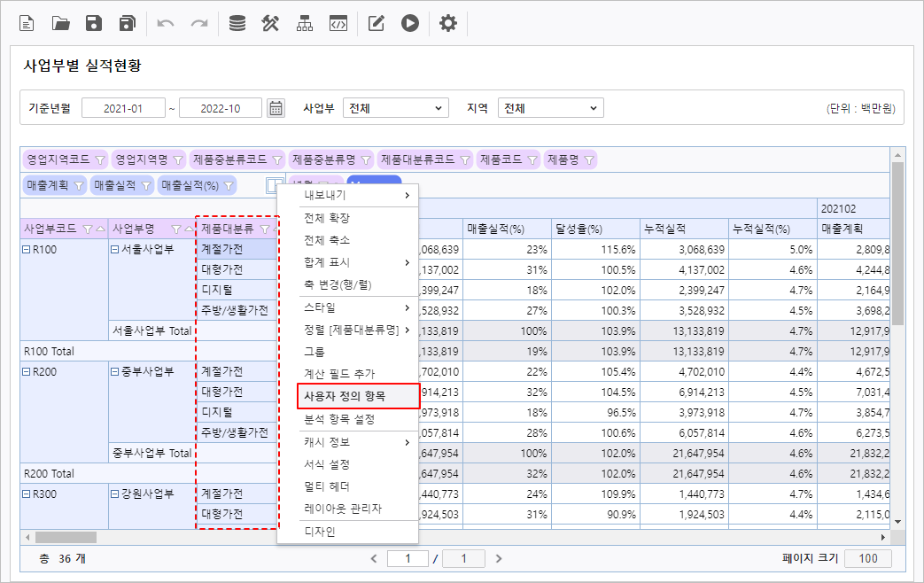Click the start date field 2021-01
Image resolution: width=924 pixels, height=583 pixels.
pos(123,108)
